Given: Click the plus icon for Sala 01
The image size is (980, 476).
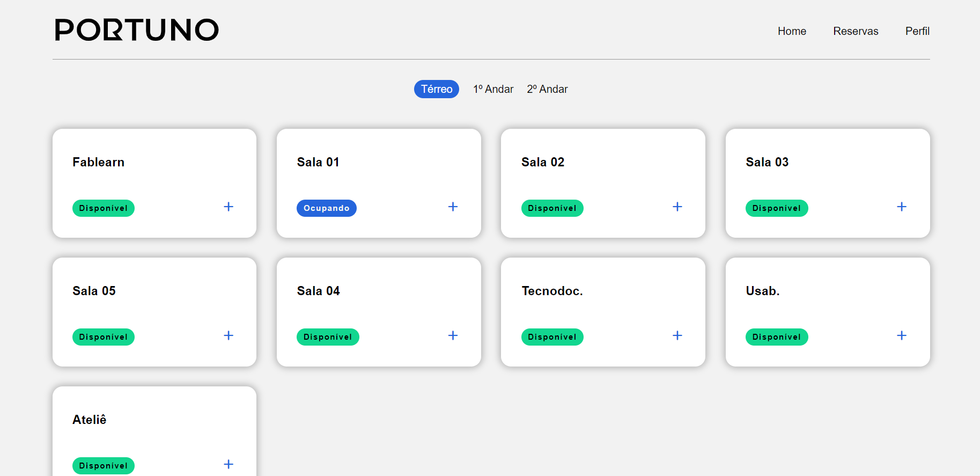Looking at the screenshot, I should point(453,207).
